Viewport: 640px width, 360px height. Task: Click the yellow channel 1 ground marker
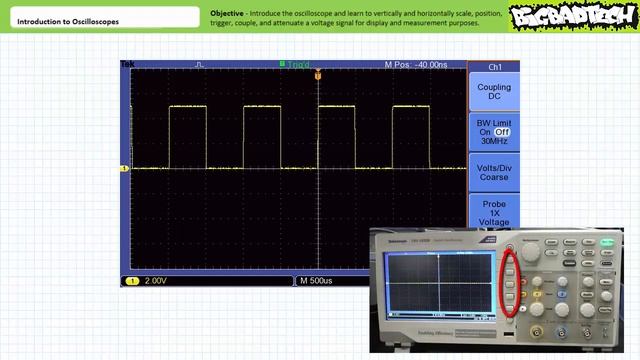click(x=124, y=168)
